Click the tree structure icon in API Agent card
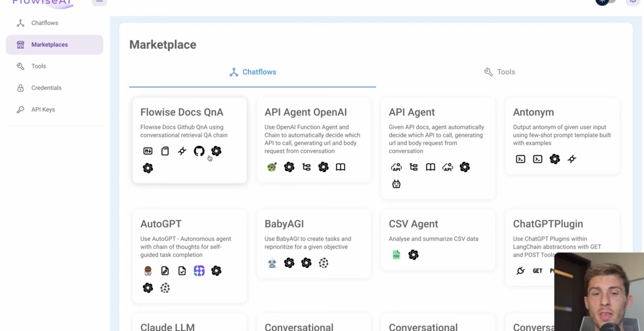This screenshot has height=331, width=644. click(413, 167)
